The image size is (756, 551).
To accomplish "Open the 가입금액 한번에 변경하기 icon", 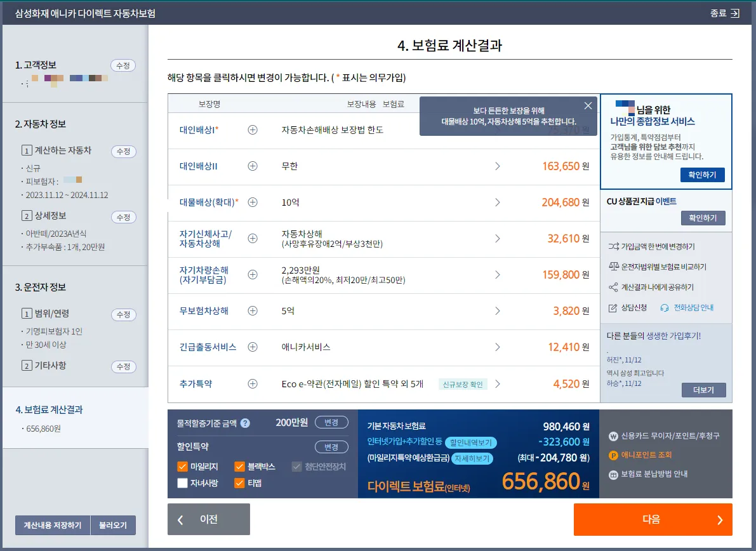I will [x=614, y=246].
